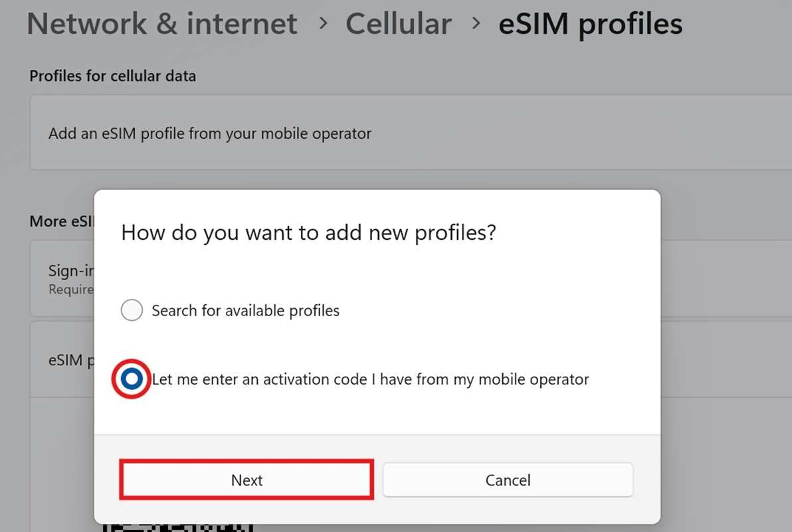The width and height of the screenshot is (792, 532).
Task: Click the 'Let me enter an activation code' label
Action: pyautogui.click(x=370, y=379)
